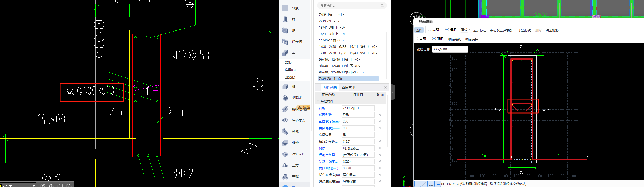The image size is (644, 187).
Task: Click the 起点底标高 value 层底标高
Action: (358, 175)
